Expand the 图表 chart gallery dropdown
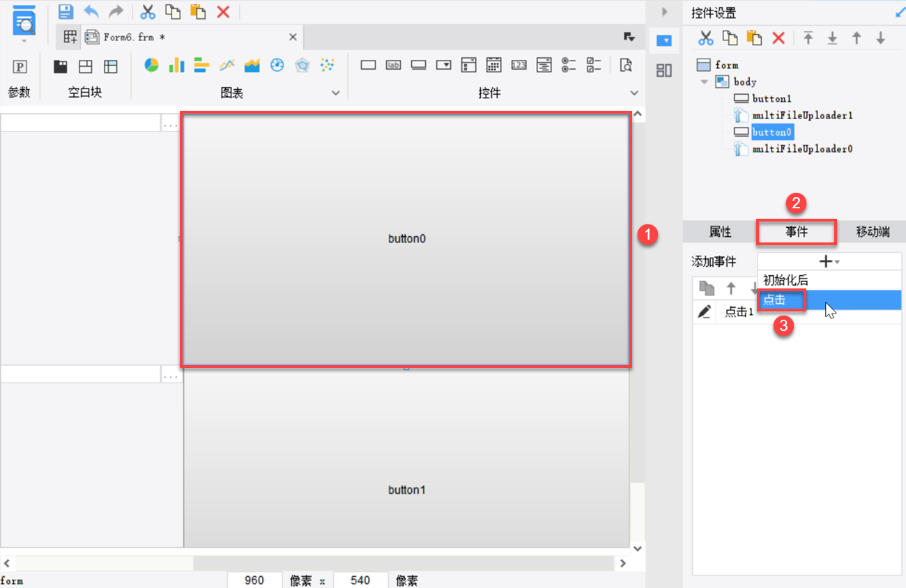Screen dimensions: 906x588 [x=335, y=93]
